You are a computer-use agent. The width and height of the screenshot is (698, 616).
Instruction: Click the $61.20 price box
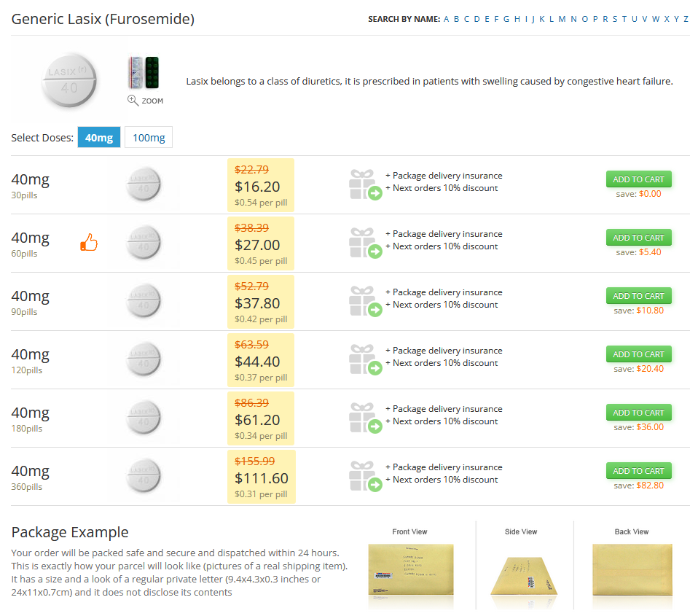(x=261, y=418)
